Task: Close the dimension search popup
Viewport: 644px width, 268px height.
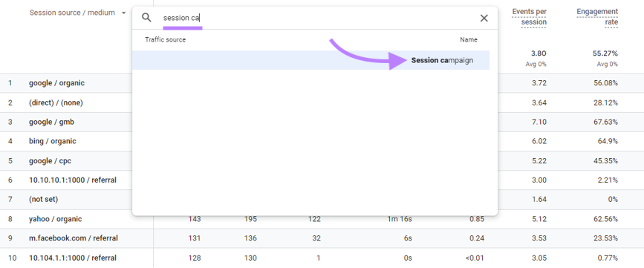Action: click(x=484, y=18)
